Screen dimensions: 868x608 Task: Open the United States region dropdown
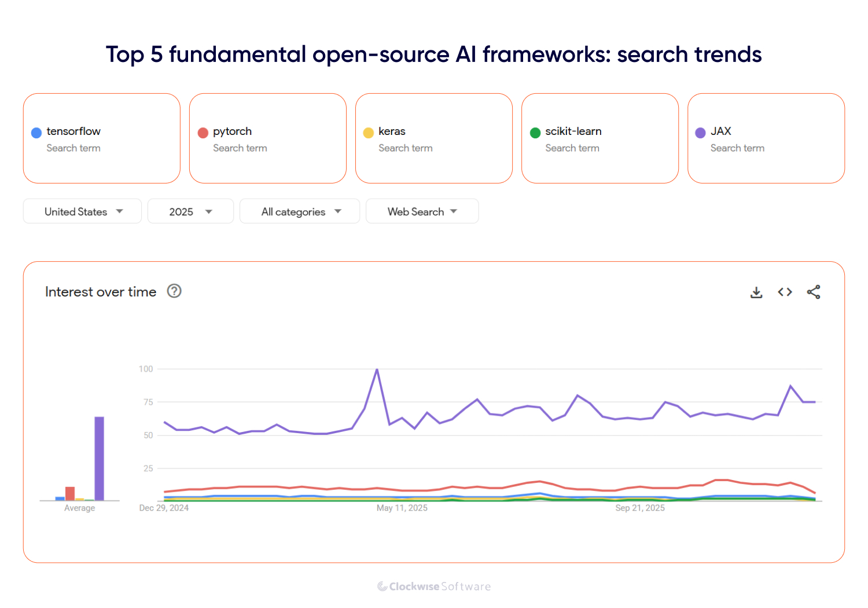(82, 211)
